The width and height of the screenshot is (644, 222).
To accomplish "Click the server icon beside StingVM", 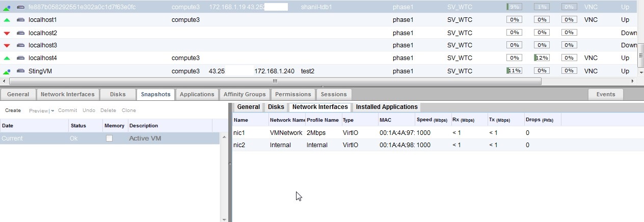I will (x=20, y=71).
